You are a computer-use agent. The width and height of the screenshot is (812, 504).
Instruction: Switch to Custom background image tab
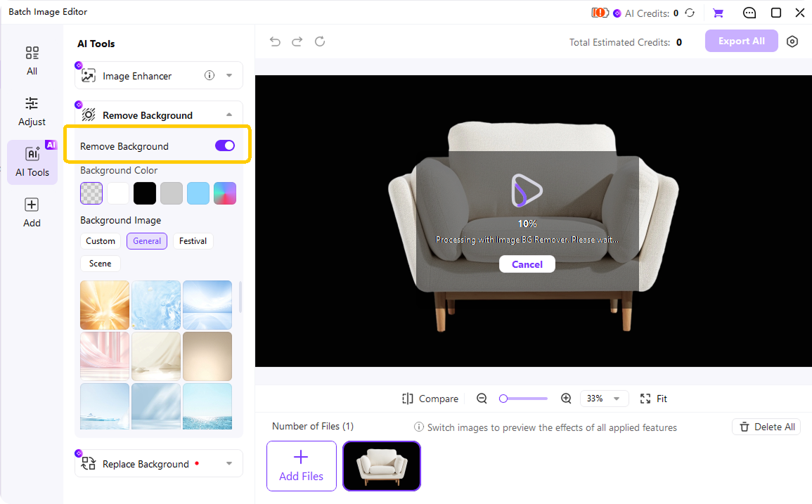(x=101, y=241)
